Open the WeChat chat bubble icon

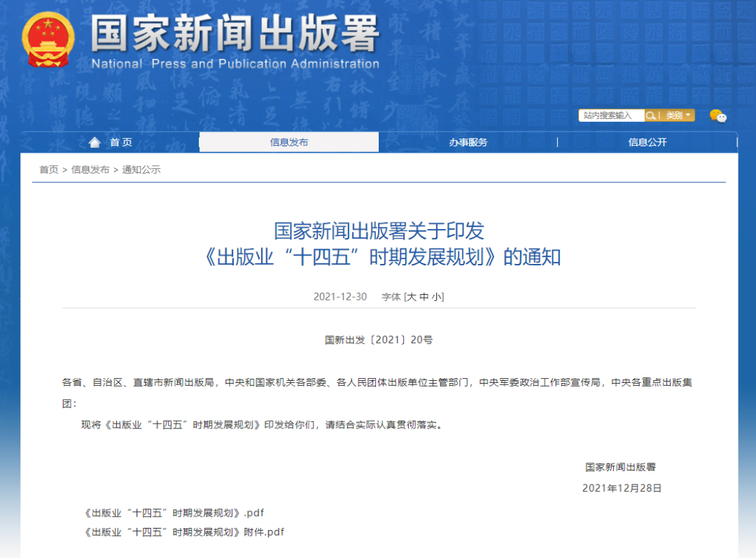(x=717, y=116)
